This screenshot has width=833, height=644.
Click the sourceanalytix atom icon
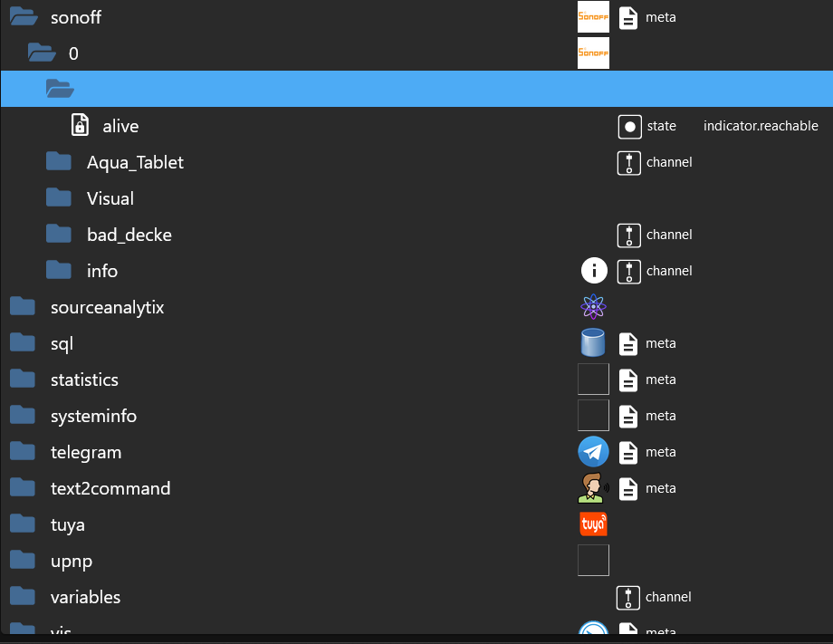pos(593,307)
